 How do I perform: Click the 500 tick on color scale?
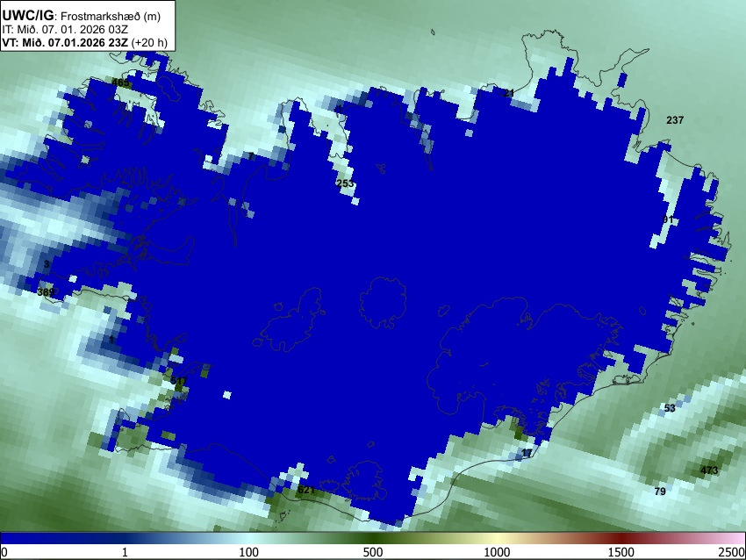tap(372, 552)
